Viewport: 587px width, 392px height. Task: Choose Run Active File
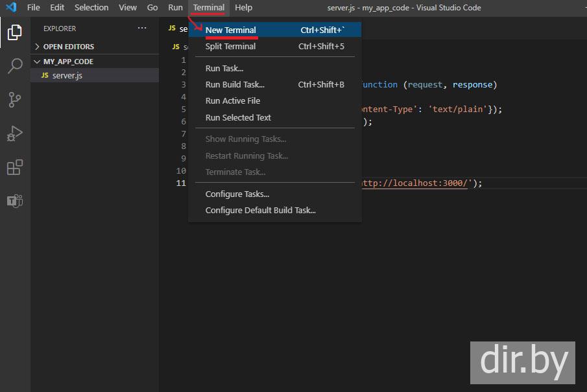tap(233, 100)
